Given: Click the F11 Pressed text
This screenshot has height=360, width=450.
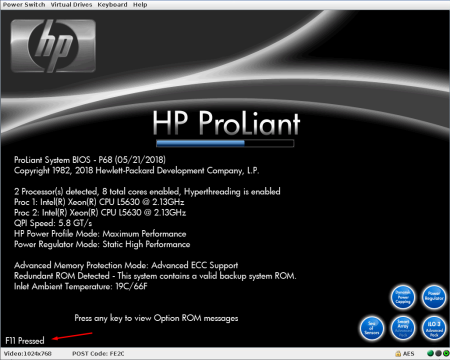Looking at the screenshot, I should point(25,341).
